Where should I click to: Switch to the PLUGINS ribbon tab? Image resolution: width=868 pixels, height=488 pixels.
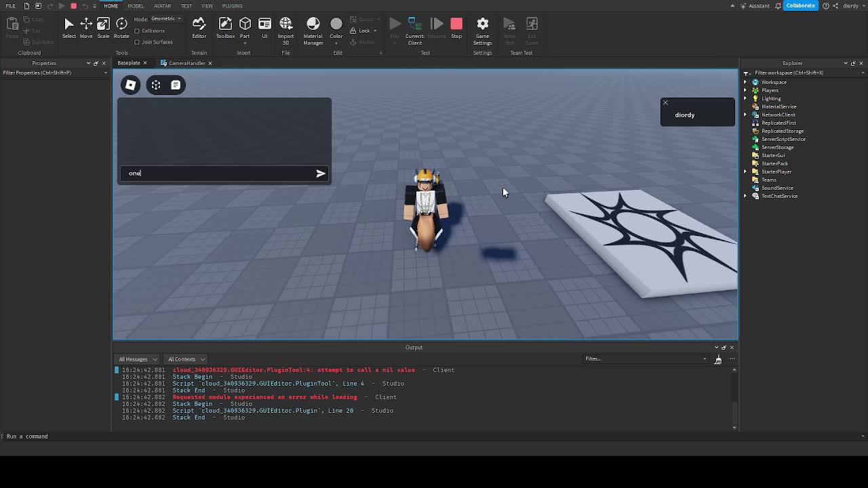click(x=232, y=5)
